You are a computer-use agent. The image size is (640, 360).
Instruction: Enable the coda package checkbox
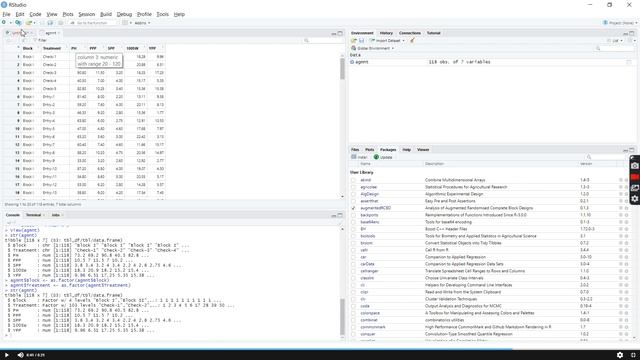pyautogui.click(x=353, y=306)
